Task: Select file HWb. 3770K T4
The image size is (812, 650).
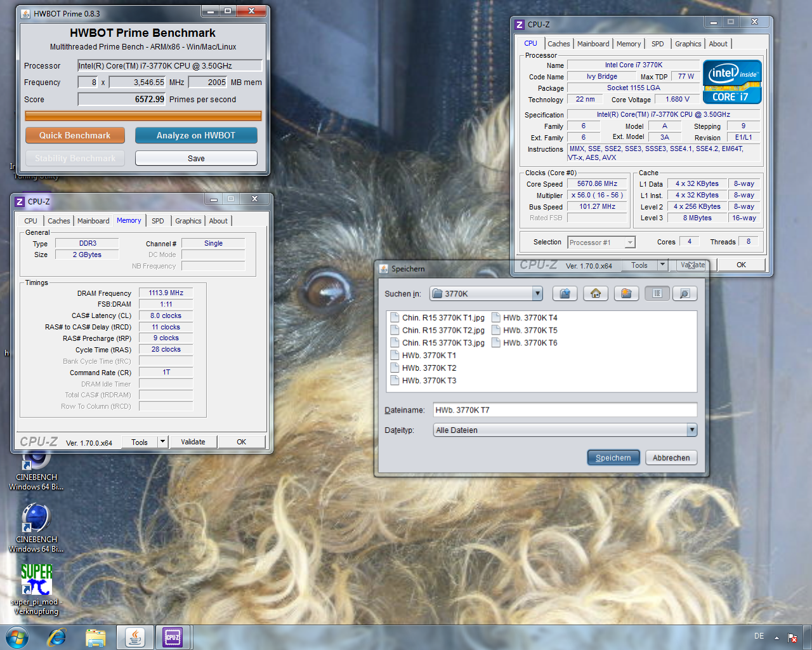Action: click(x=525, y=317)
